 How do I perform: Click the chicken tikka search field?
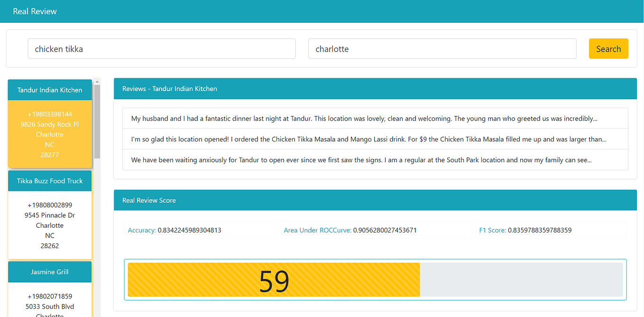tap(161, 48)
